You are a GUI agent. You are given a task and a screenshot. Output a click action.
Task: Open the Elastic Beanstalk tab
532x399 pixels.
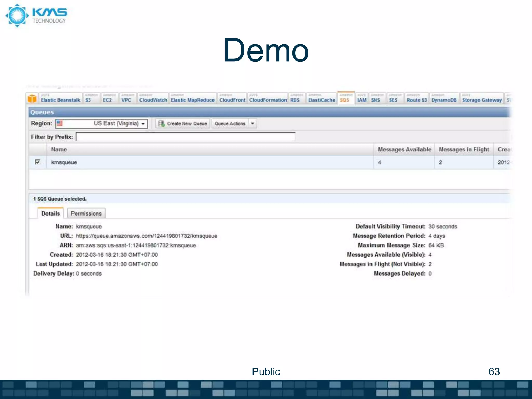pyautogui.click(x=61, y=99)
